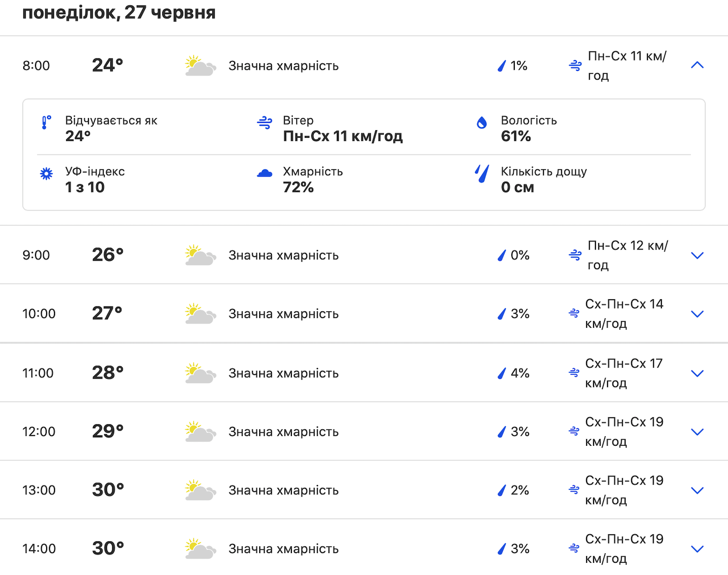The width and height of the screenshot is (728, 575).
Task: Click the wind icon in details panel
Action: coord(265,123)
